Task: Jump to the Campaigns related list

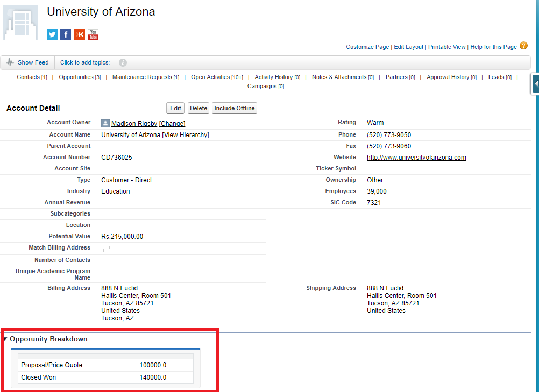Action: [266, 86]
